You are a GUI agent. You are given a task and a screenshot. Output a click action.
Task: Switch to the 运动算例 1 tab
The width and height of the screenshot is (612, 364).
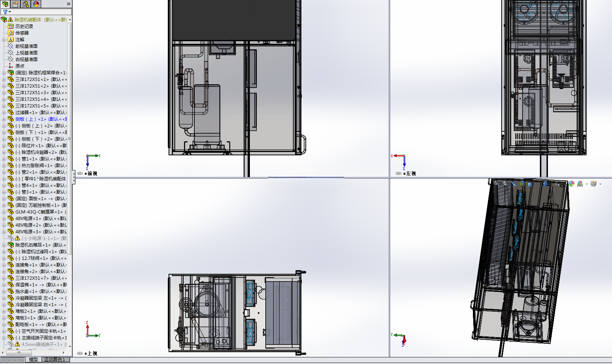coord(54,360)
